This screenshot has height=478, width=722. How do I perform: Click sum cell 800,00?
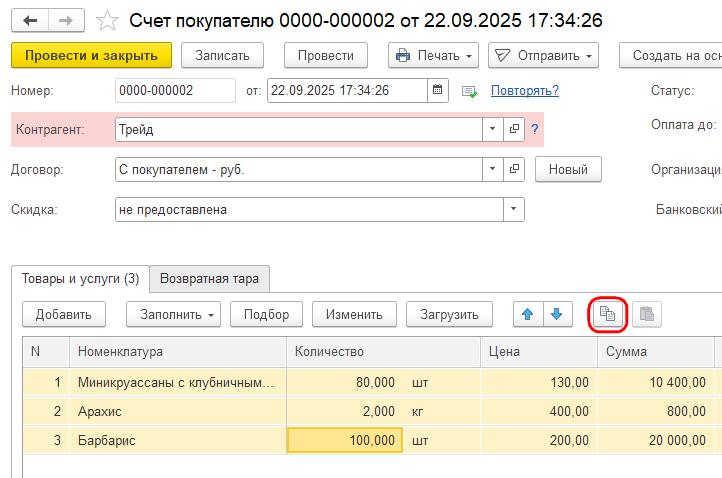click(656, 411)
